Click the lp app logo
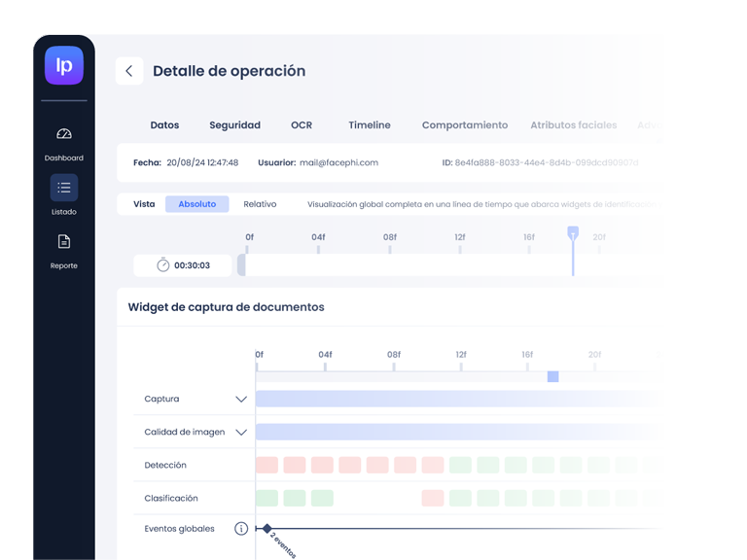 pos(64,65)
